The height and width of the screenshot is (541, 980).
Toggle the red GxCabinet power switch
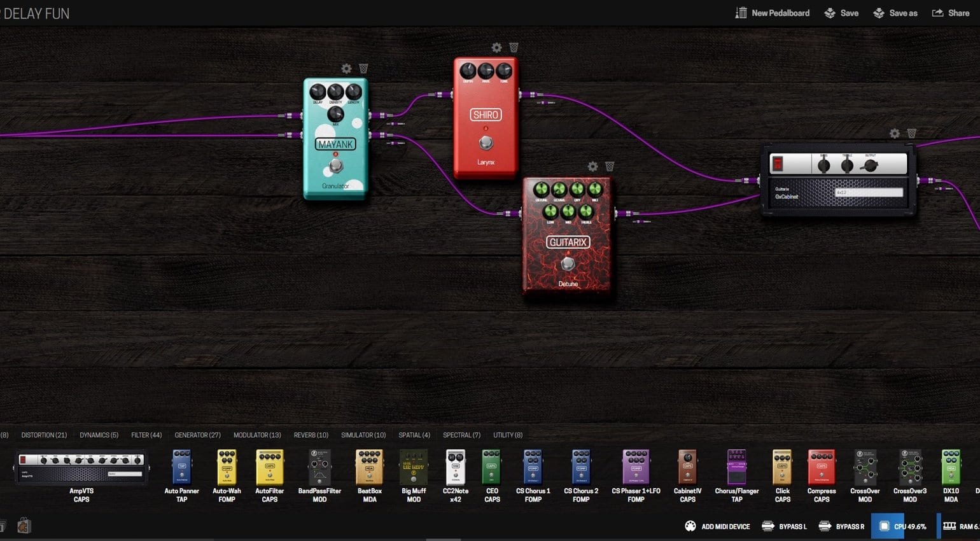(x=778, y=164)
